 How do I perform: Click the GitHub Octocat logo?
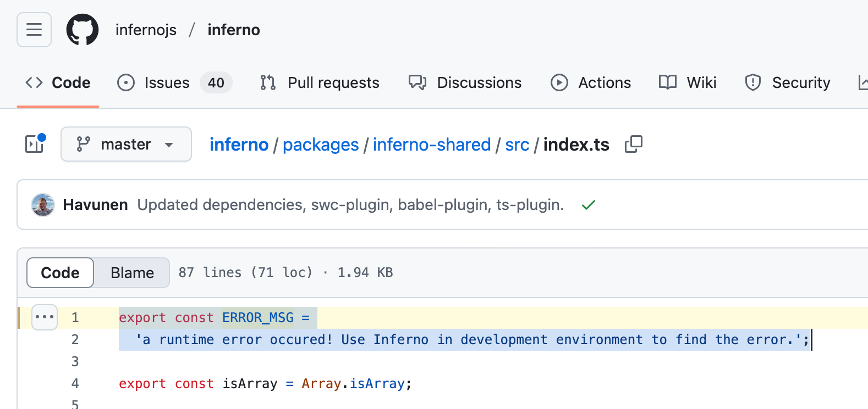[83, 30]
